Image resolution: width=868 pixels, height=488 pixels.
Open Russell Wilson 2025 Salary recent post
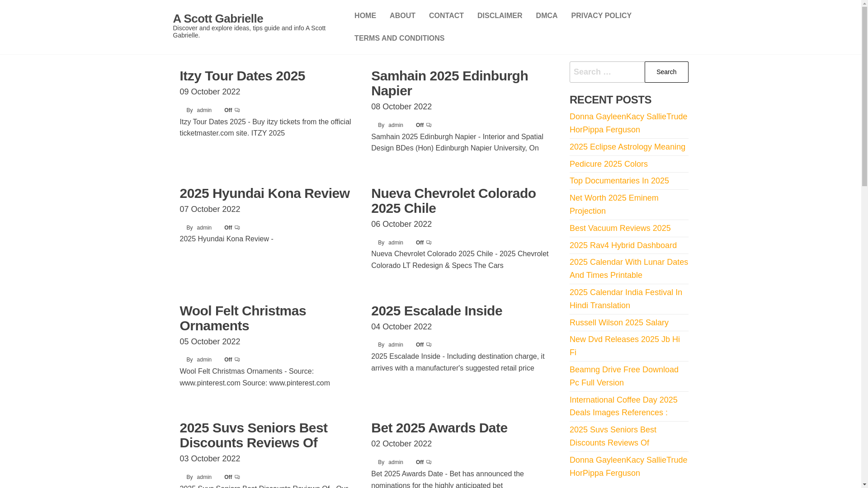(x=619, y=323)
